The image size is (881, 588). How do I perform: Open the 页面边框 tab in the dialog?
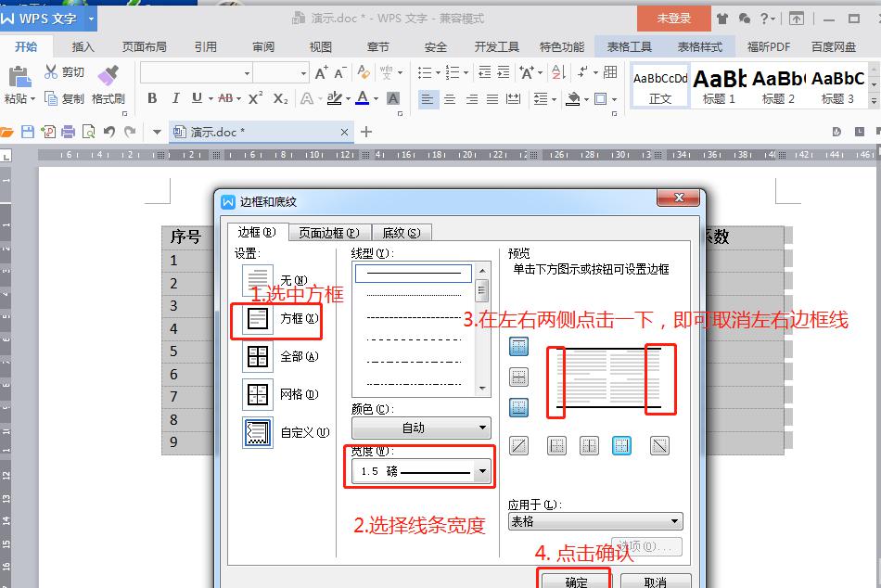pyautogui.click(x=328, y=233)
